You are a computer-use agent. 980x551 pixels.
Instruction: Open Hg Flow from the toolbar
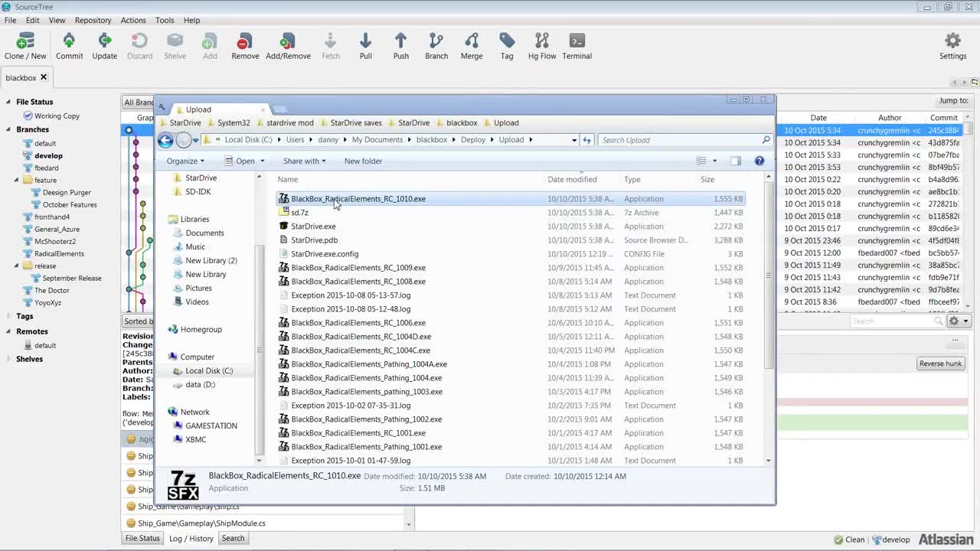[x=542, y=46]
